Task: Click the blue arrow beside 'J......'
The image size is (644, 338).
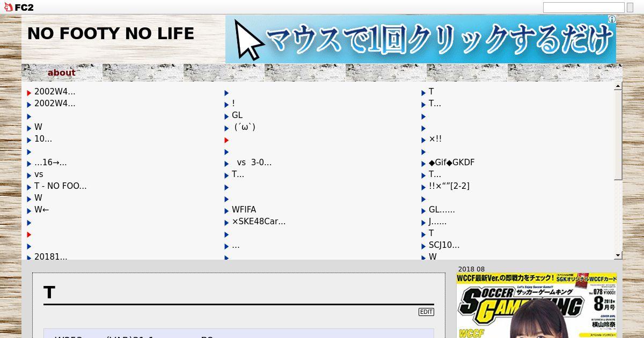Action: [x=423, y=223]
